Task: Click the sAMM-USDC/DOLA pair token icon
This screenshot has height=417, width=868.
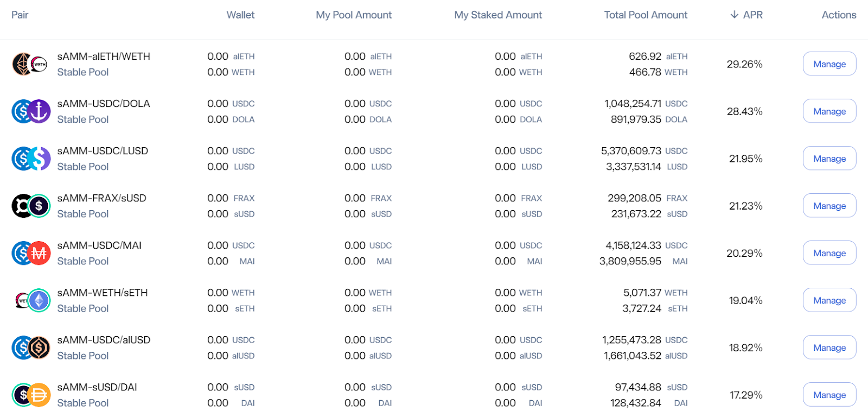Action: click(31, 111)
